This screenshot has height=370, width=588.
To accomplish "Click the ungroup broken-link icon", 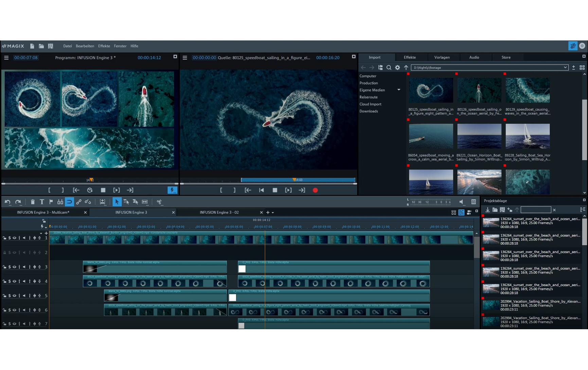I will [88, 202].
